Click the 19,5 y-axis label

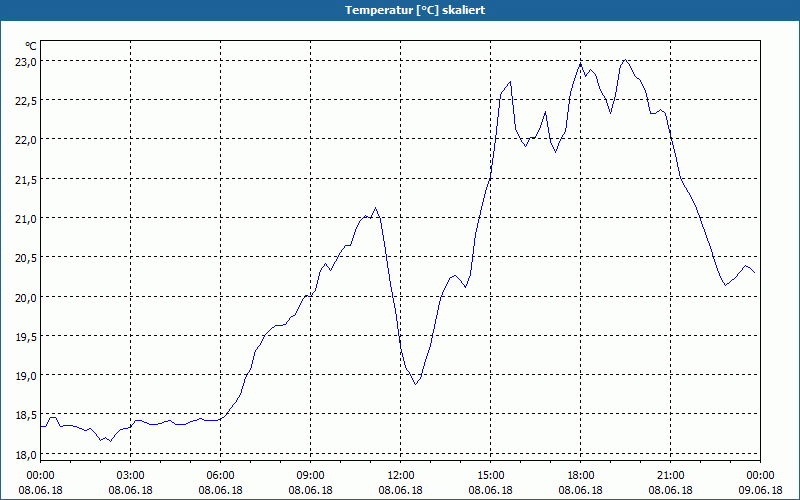coord(26,336)
